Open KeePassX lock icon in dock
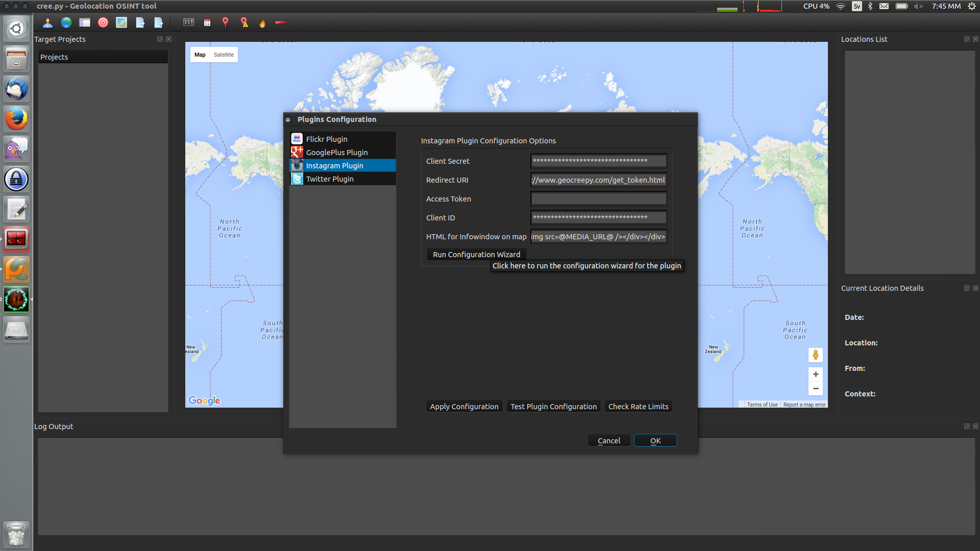 pos(16,179)
